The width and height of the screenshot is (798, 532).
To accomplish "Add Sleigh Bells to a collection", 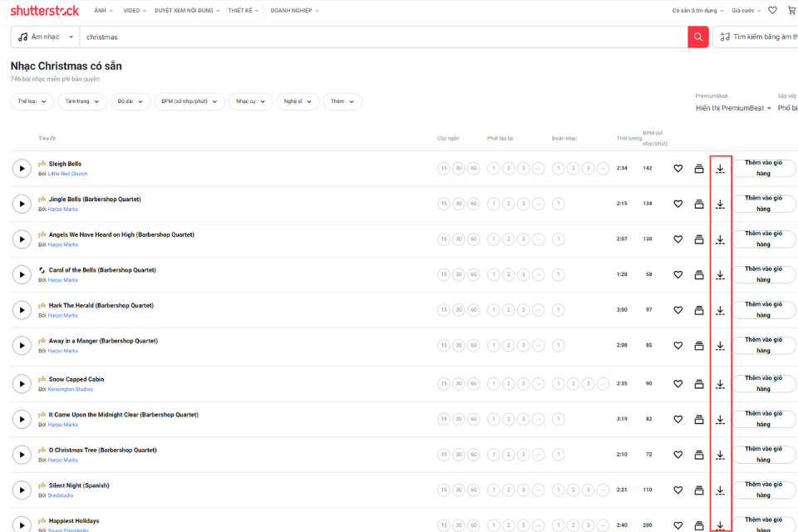I will pyautogui.click(x=699, y=169).
